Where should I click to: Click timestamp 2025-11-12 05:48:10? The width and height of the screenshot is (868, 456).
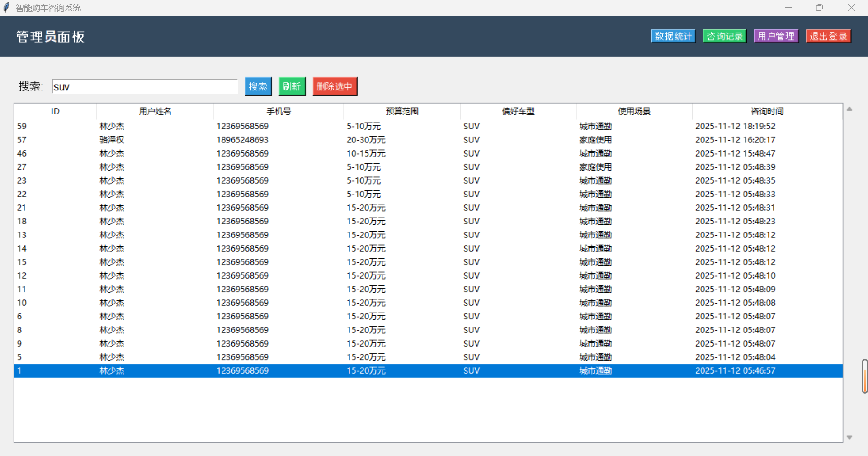(735, 275)
